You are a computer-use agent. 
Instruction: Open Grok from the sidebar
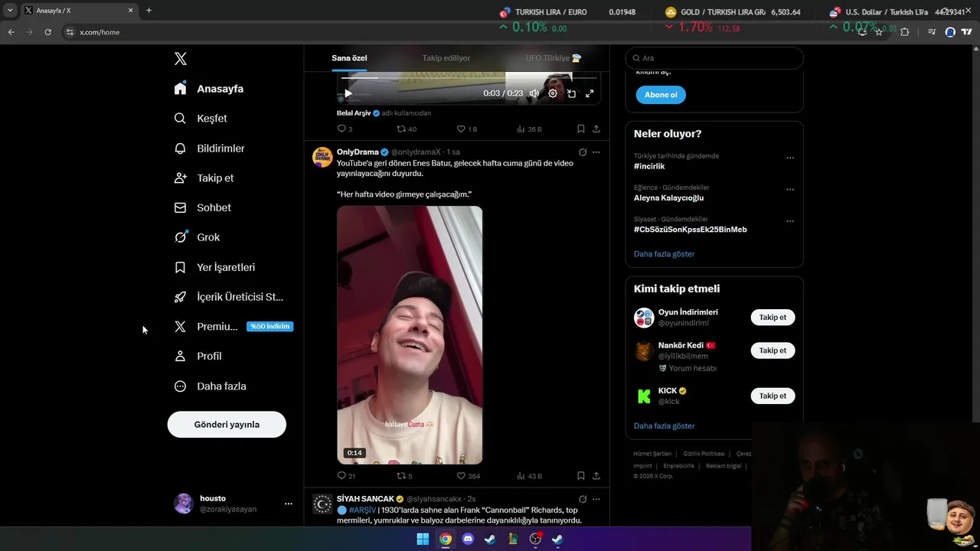point(197,237)
